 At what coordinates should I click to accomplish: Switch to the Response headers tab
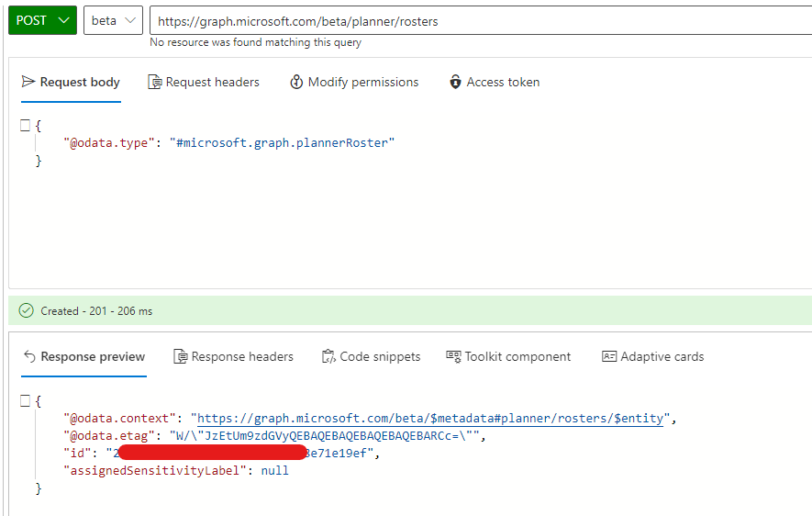point(233,357)
